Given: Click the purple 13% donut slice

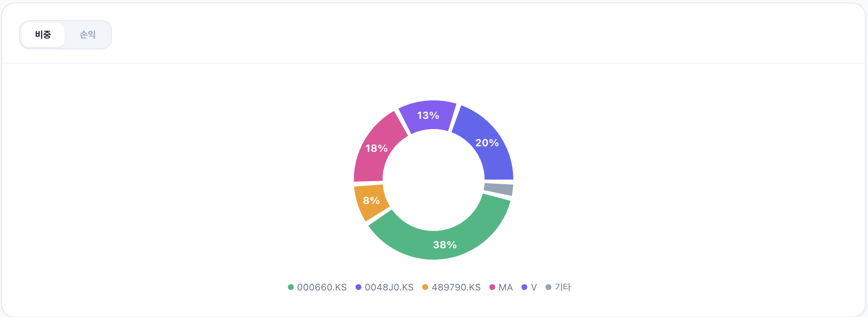Looking at the screenshot, I should (428, 116).
